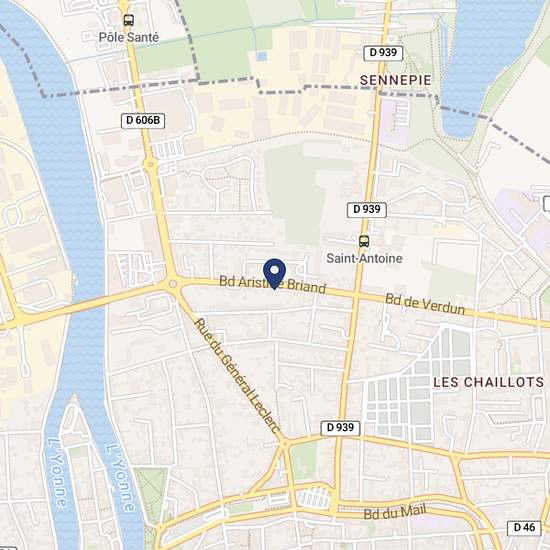
Task: Click the D 46 road shield
Action: coord(525,527)
